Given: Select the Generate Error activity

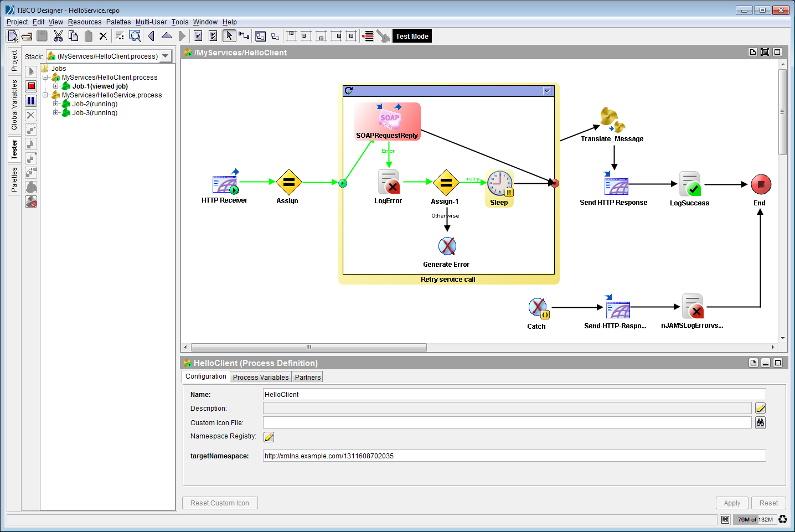Looking at the screenshot, I should tap(447, 252).
